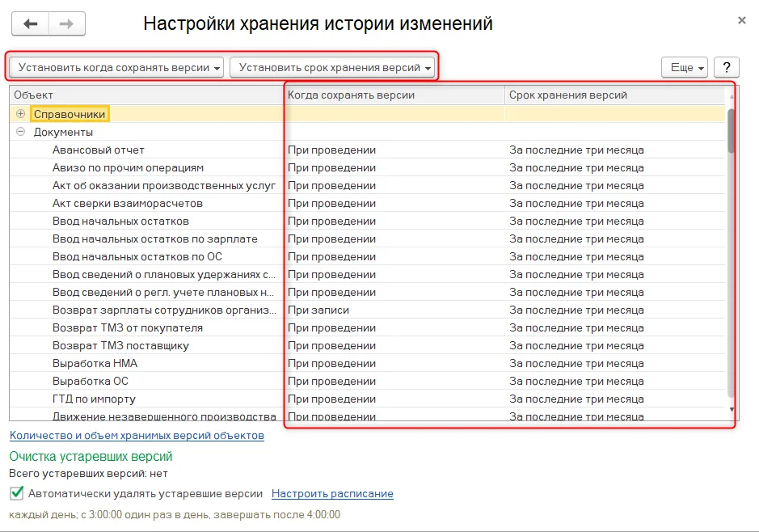Screen dimensions: 759x532
Task: Open 'Настроить расписание' link
Action: 332,493
